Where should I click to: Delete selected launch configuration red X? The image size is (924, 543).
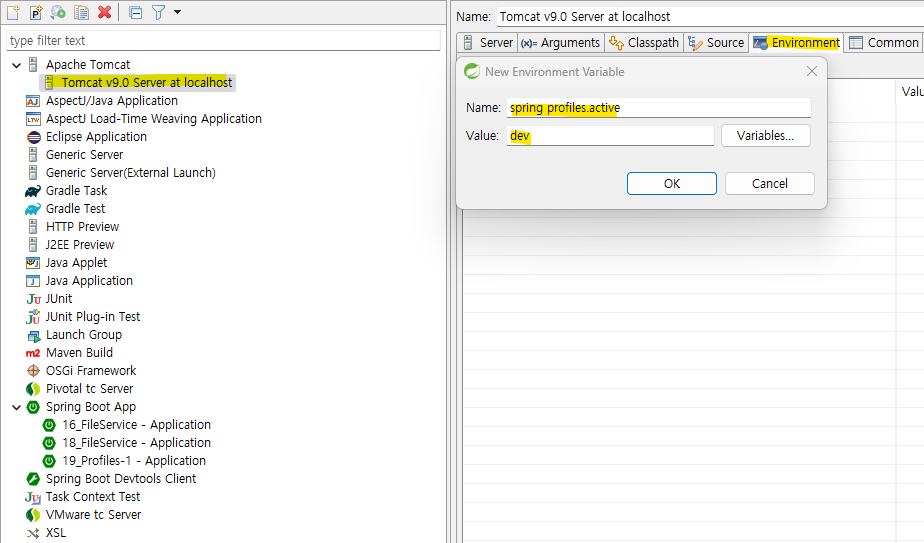pyautogui.click(x=104, y=11)
